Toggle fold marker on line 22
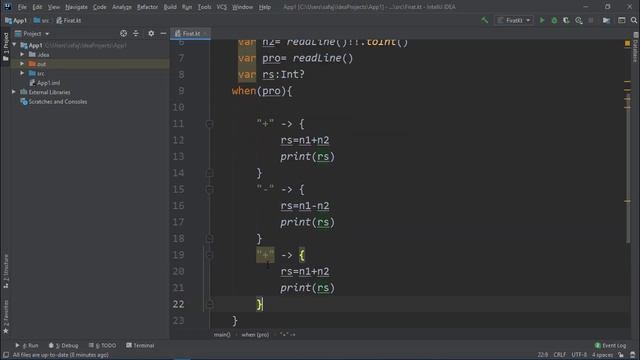The image size is (640, 360). pos(209,304)
